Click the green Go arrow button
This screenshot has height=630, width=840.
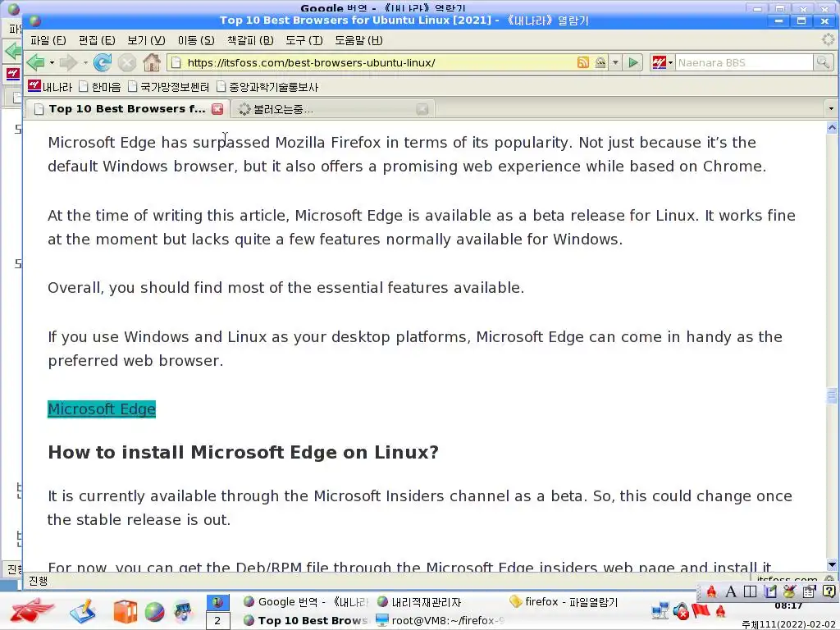coord(633,62)
